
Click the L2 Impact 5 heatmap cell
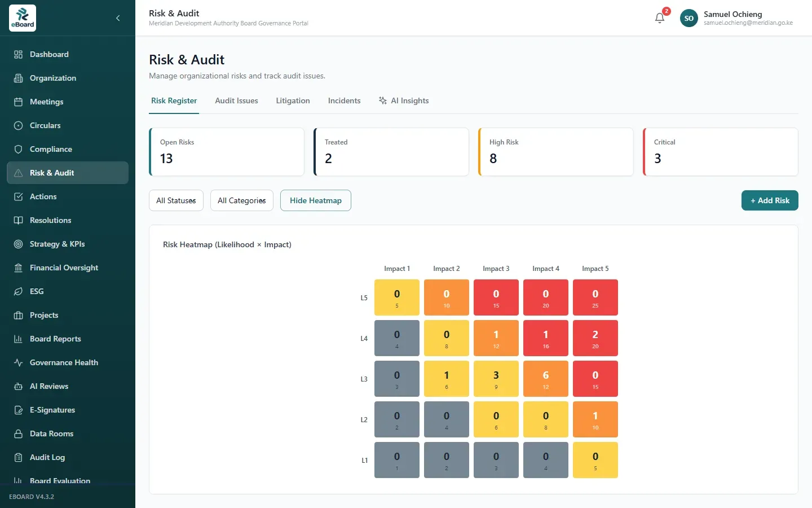tap(595, 419)
